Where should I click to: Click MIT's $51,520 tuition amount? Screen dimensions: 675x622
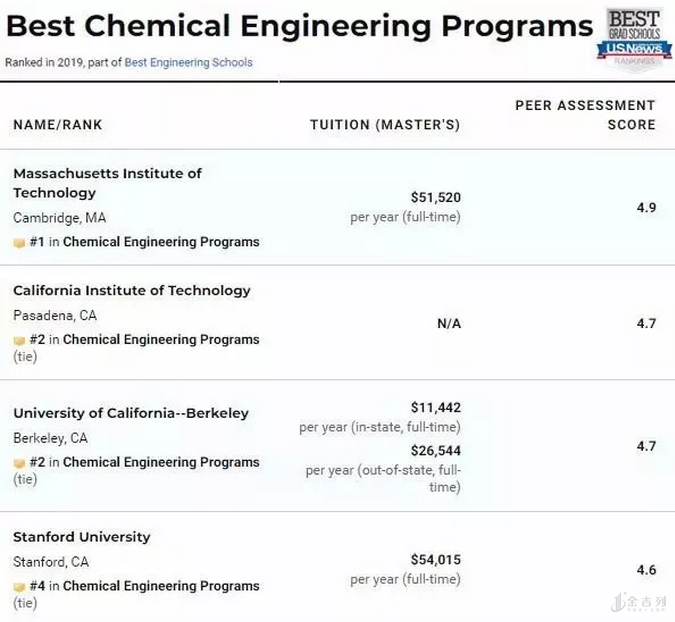(x=435, y=198)
